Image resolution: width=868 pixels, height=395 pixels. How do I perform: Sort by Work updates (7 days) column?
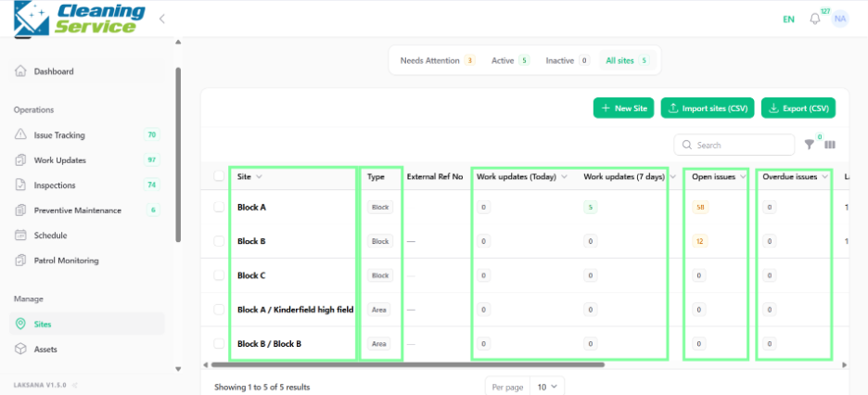[x=630, y=177]
